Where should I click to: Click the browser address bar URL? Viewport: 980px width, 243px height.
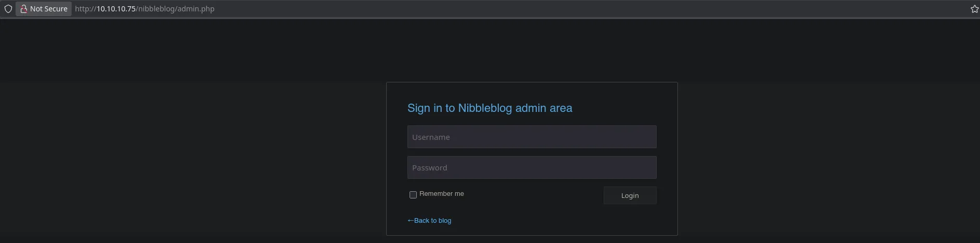[x=144, y=9]
